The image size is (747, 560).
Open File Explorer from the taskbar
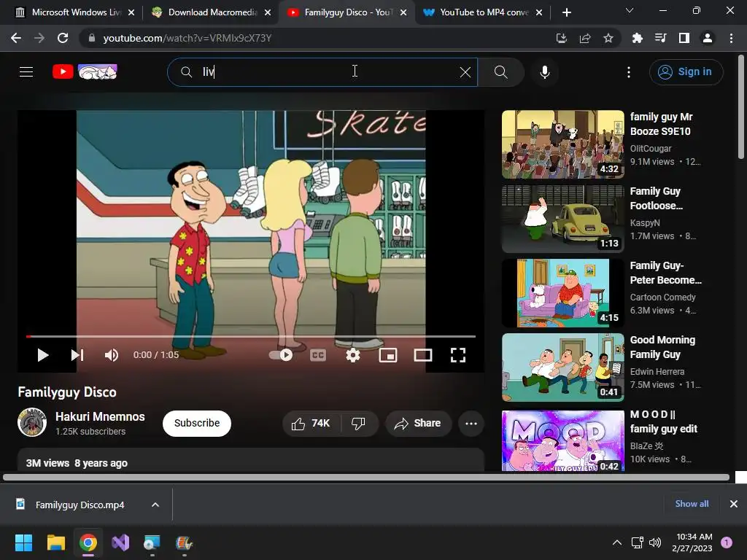pyautogui.click(x=56, y=542)
